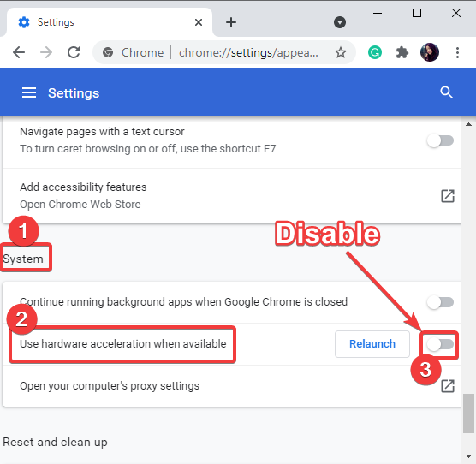This screenshot has height=464, width=476.
Task: Search settings with the magnifier icon
Action: [446, 92]
